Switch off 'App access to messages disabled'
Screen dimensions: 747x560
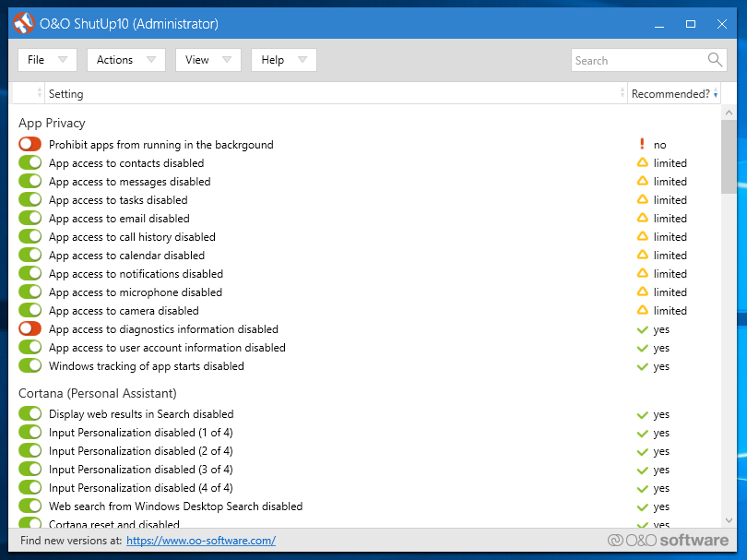30,181
